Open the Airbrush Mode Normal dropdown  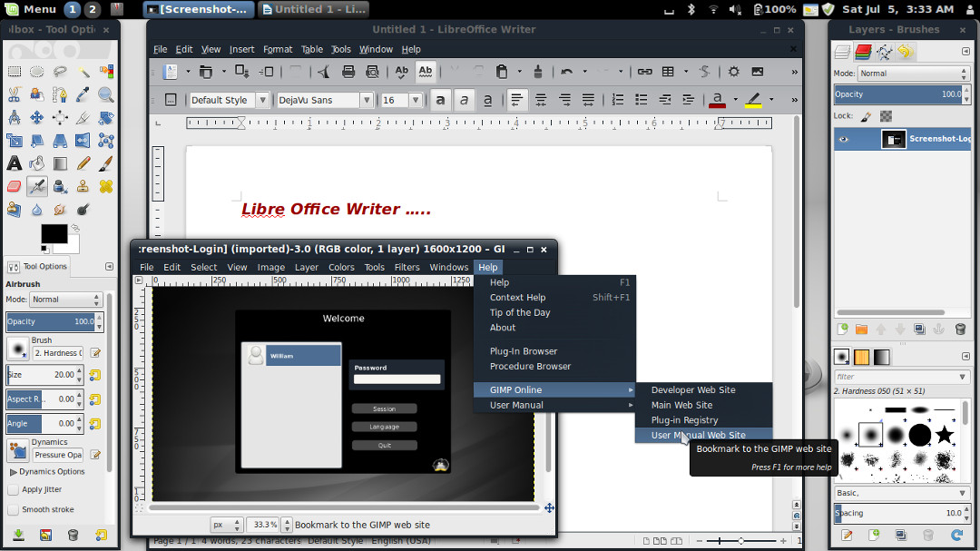coord(65,300)
